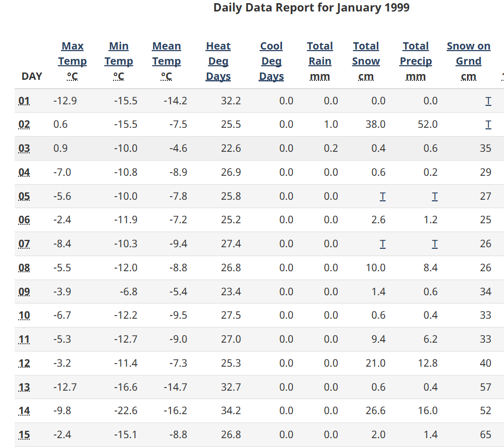Click the 'T' Total Precip value on day 07
Viewport: 504px width, 447px height.
click(x=435, y=244)
